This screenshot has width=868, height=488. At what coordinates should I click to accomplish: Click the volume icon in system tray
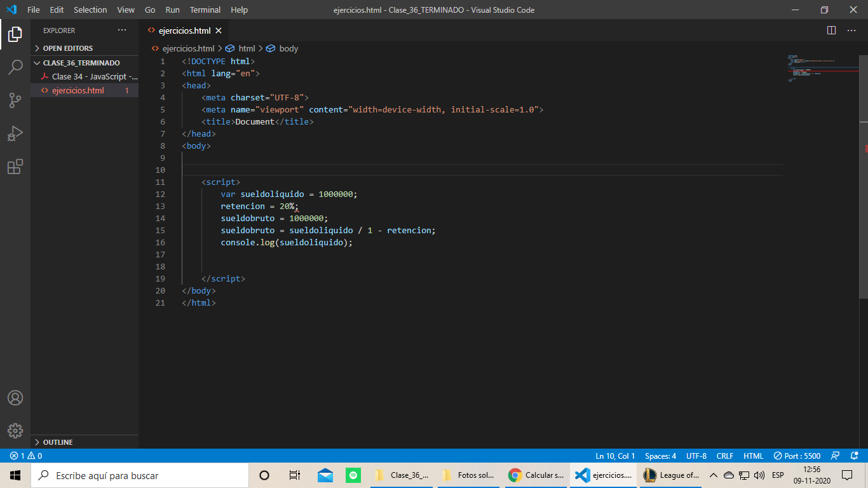(x=759, y=475)
